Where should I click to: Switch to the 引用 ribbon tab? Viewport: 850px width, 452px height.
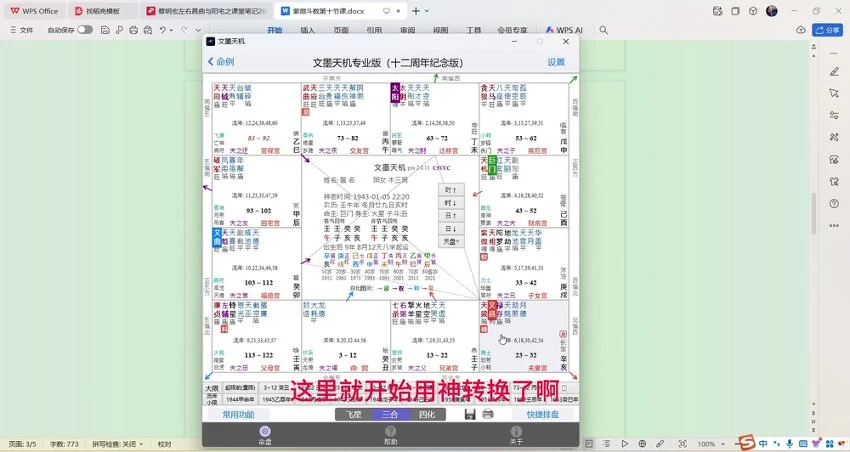(374, 30)
